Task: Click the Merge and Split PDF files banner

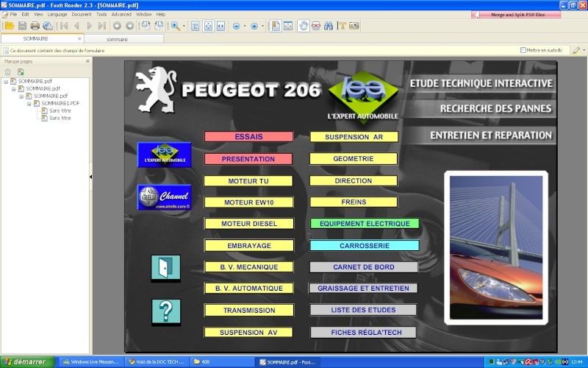Action: (x=516, y=15)
